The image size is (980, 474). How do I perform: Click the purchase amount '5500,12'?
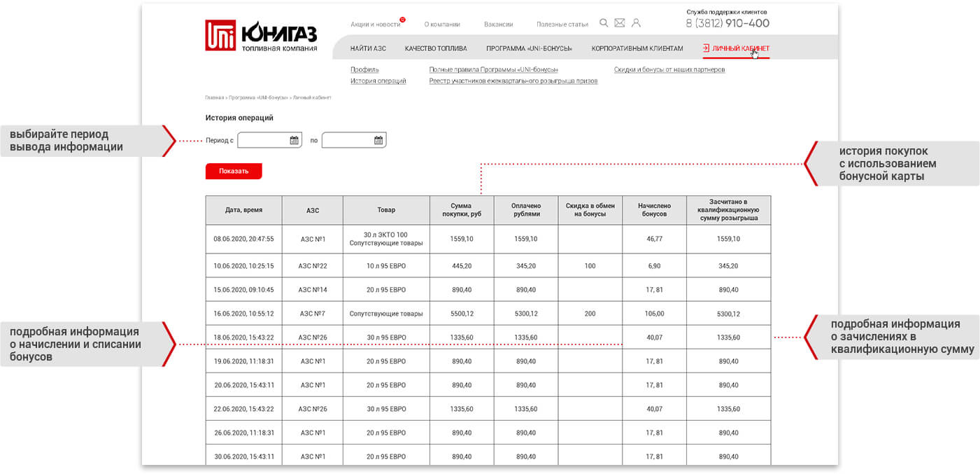[462, 314]
